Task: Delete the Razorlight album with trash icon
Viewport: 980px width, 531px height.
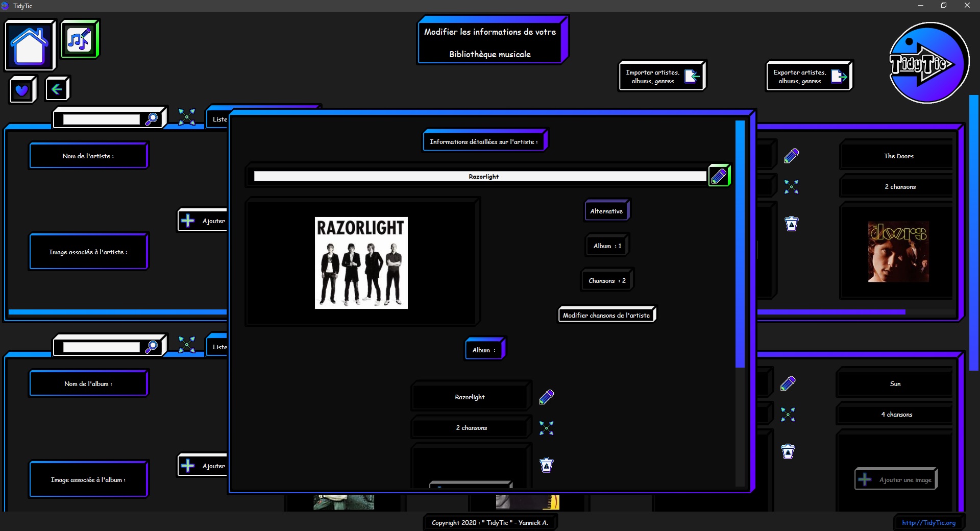Action: click(546, 465)
